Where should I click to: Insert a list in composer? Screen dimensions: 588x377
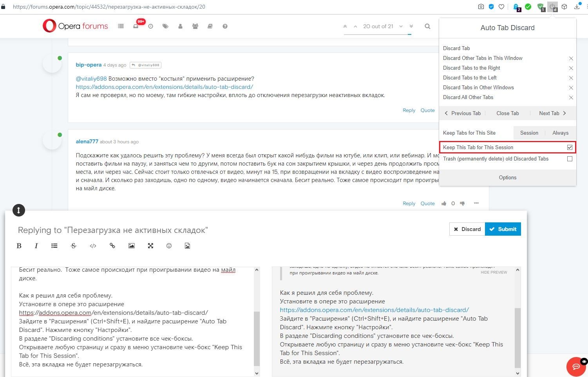pyautogui.click(x=54, y=246)
